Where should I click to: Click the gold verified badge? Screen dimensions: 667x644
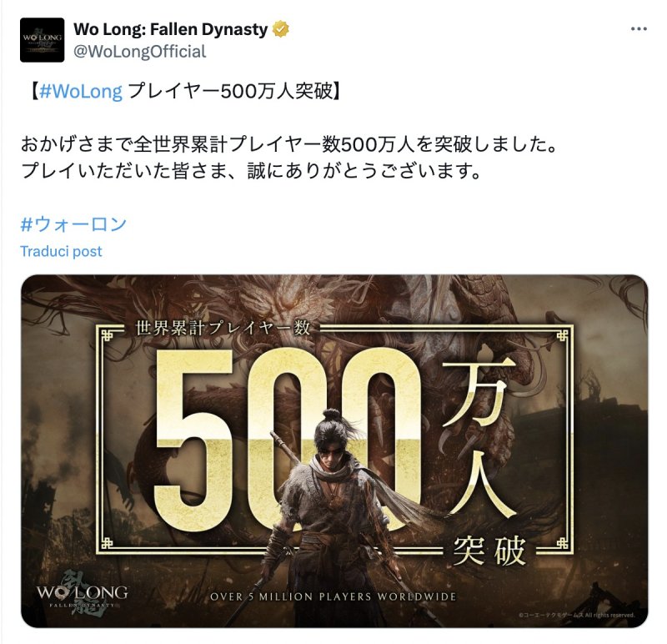[281, 29]
